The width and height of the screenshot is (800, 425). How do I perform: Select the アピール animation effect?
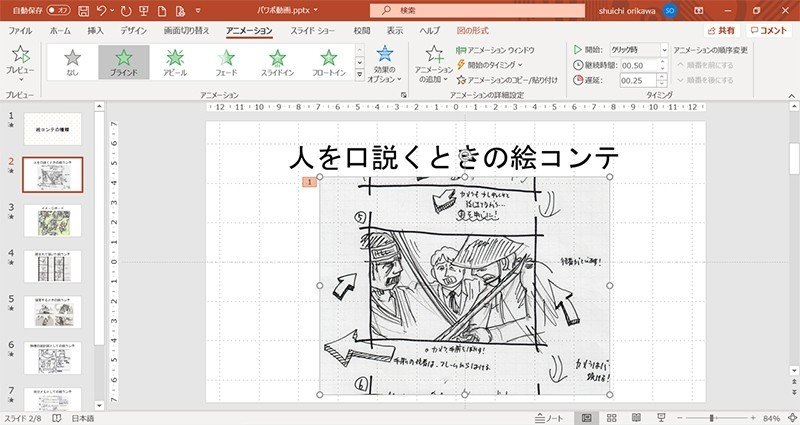pyautogui.click(x=175, y=62)
